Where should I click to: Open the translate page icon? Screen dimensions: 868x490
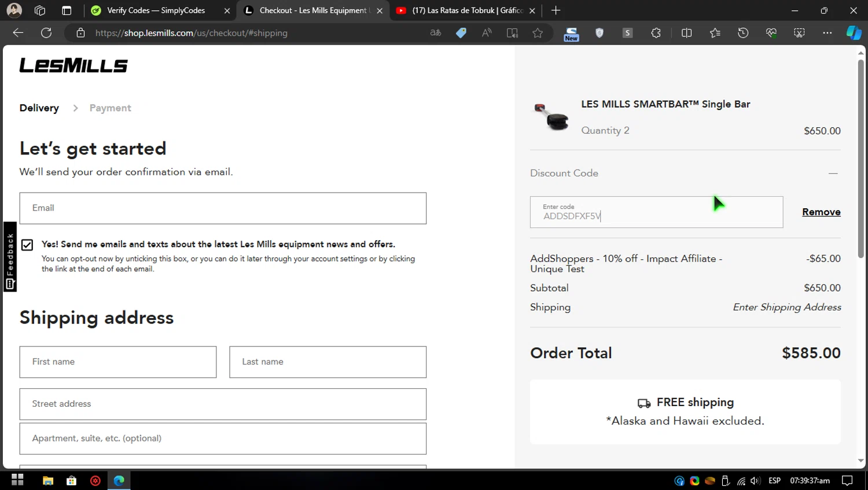pos(436,33)
